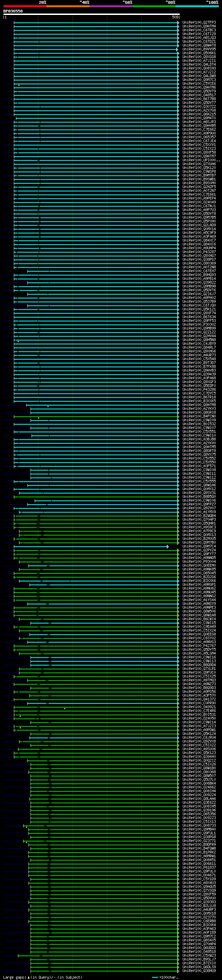This screenshot has height=980, width=222.
Task: Select the truncated UniRef100_UPI000.. hit label
Action: [x=201, y=160]
